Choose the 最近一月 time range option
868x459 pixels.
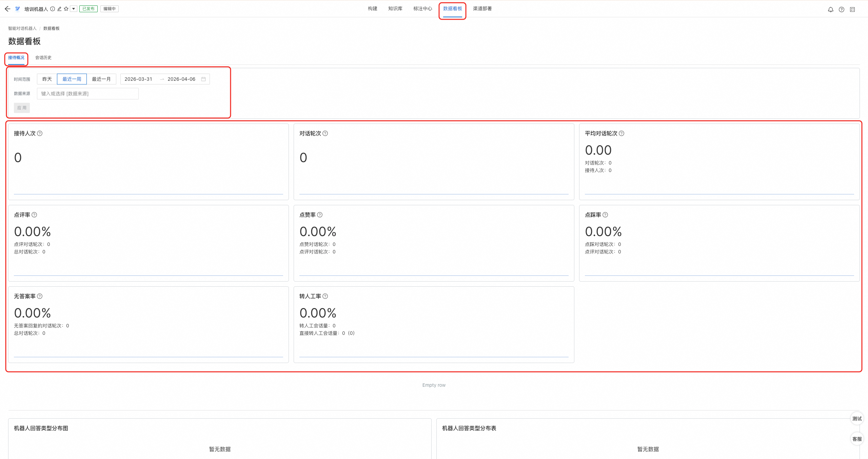[101, 79]
